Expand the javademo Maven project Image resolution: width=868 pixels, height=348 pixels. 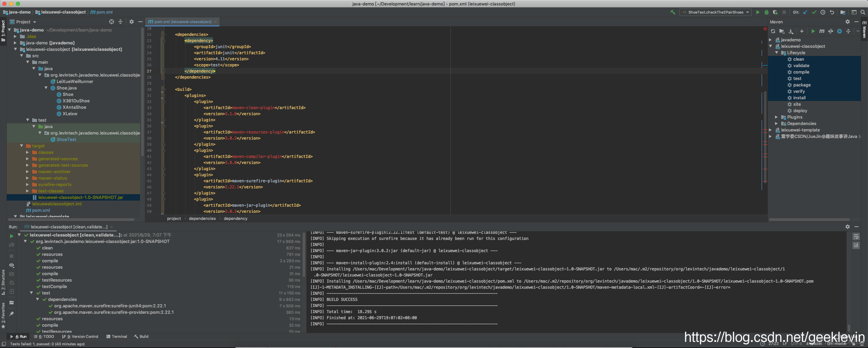pos(771,40)
